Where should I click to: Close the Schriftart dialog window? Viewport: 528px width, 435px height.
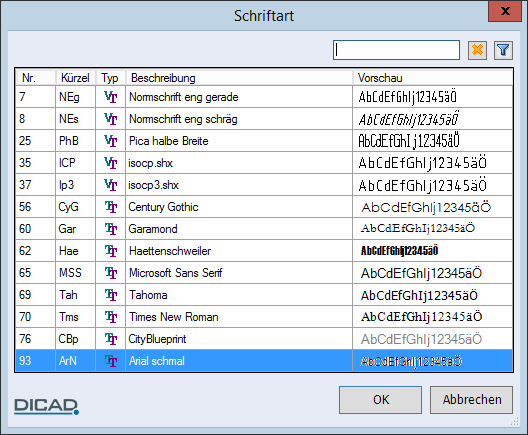[505, 11]
